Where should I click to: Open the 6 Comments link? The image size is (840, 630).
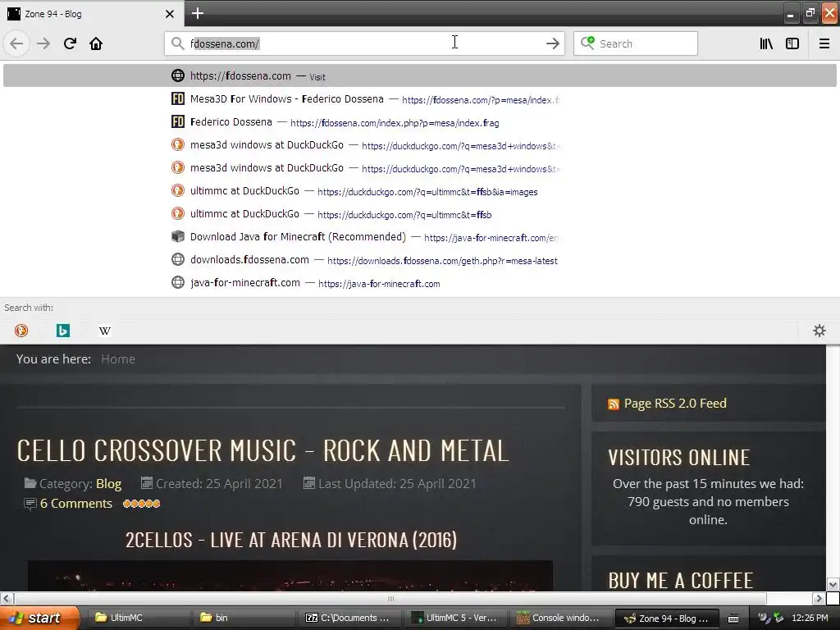point(76,504)
